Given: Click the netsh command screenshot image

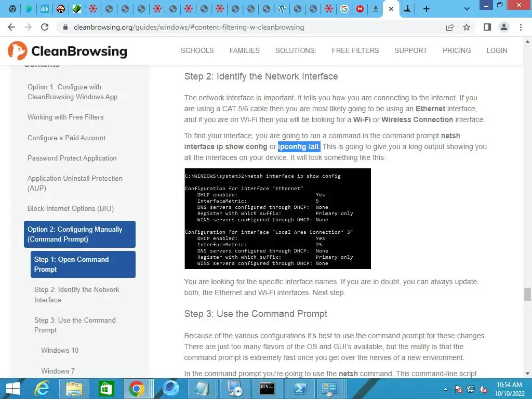Looking at the screenshot, I should point(277,219).
